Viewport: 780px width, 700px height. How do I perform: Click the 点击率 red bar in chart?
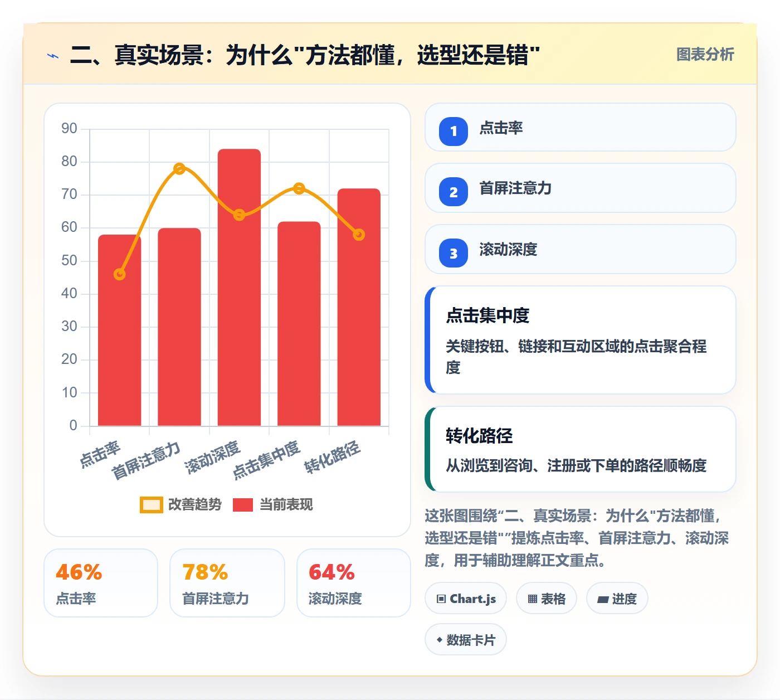(x=119, y=330)
